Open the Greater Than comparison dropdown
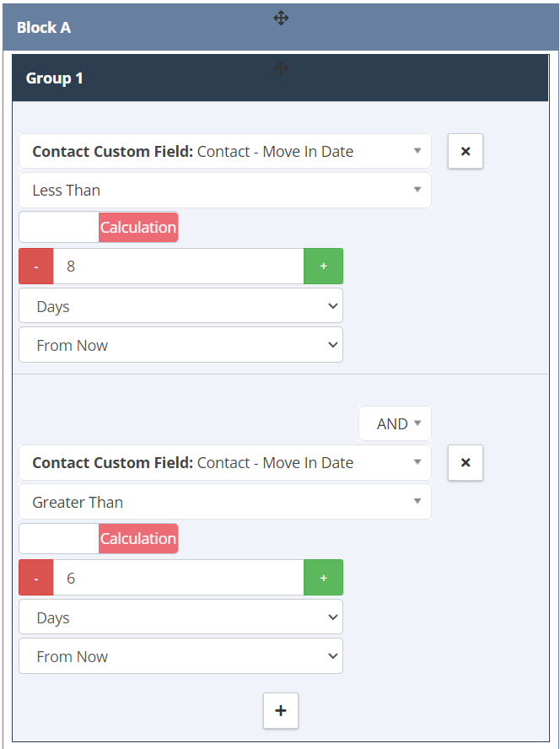 (x=225, y=502)
